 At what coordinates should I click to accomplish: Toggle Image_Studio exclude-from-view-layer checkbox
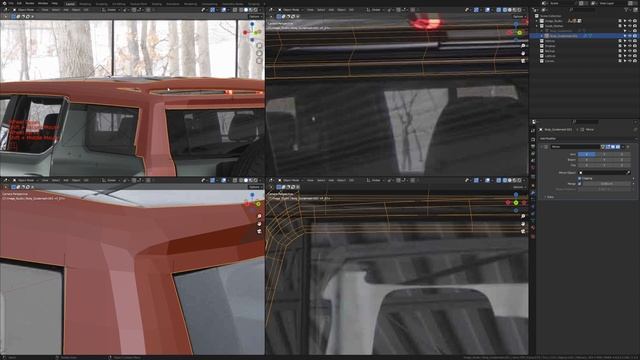[x=620, y=21]
